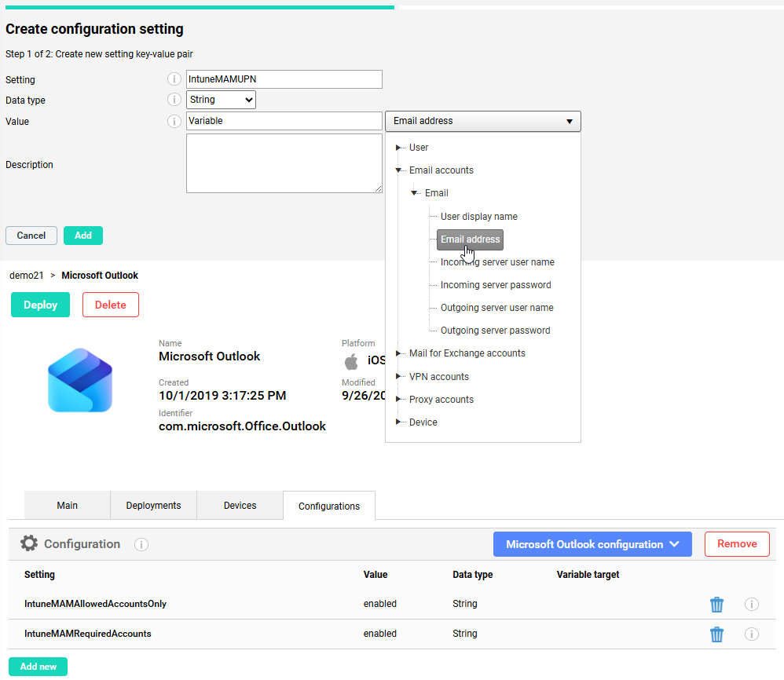Click info icon beside Configuration heading
This screenshot has height=680, width=784.
point(141,544)
